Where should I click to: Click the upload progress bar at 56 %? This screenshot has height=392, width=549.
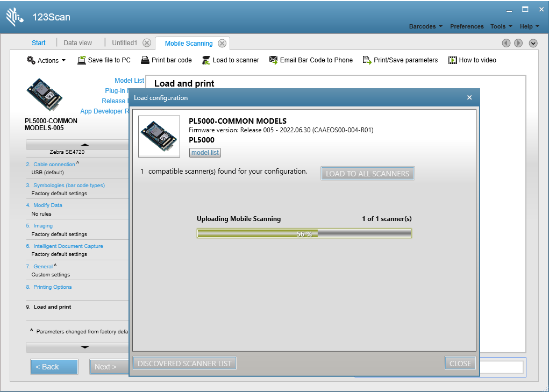click(x=304, y=233)
